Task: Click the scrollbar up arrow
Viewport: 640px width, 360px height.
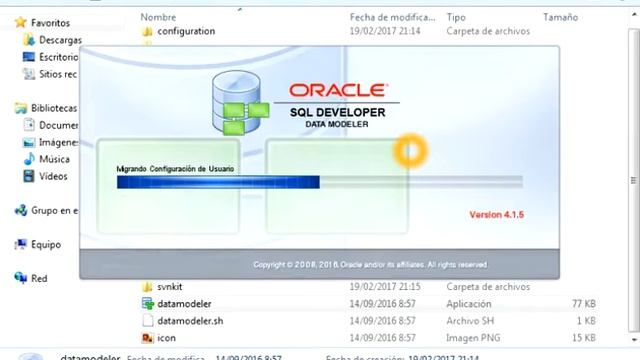Action: pyautogui.click(x=634, y=14)
